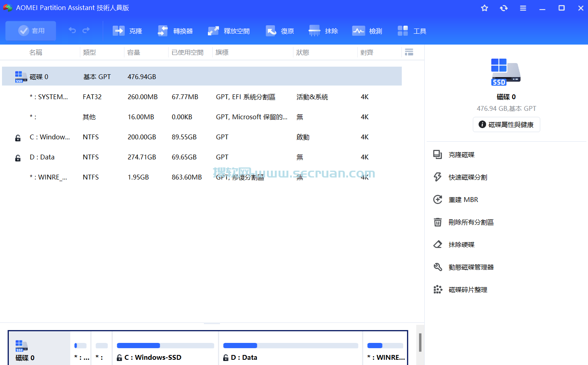Select first small EFI block in disk map
588x365 pixels.
(x=81, y=348)
